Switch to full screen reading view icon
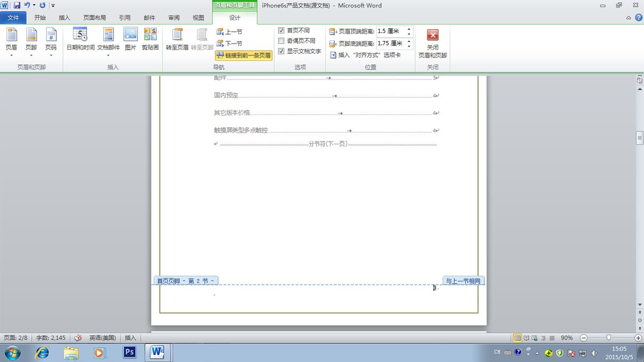 [x=526, y=338]
